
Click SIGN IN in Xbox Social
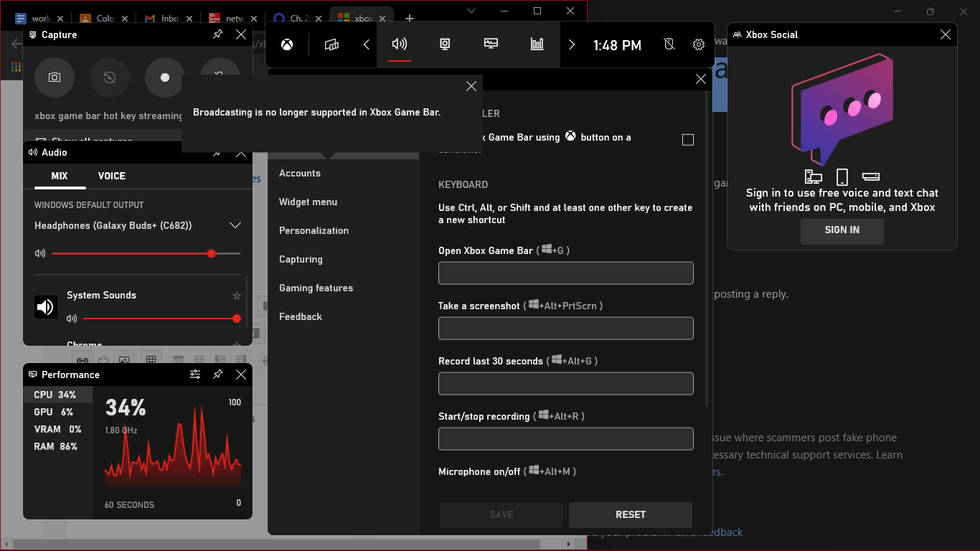point(842,230)
